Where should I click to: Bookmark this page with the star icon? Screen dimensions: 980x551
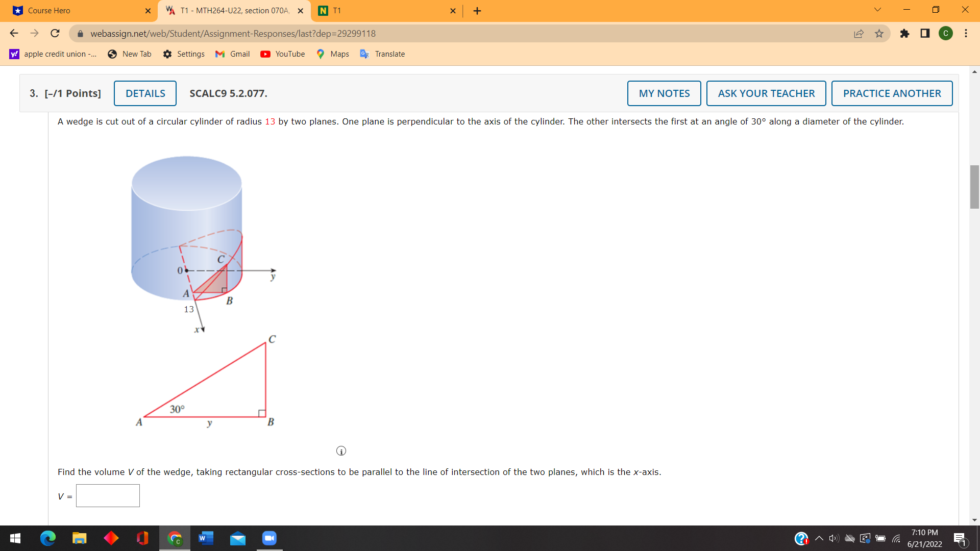coord(879,34)
